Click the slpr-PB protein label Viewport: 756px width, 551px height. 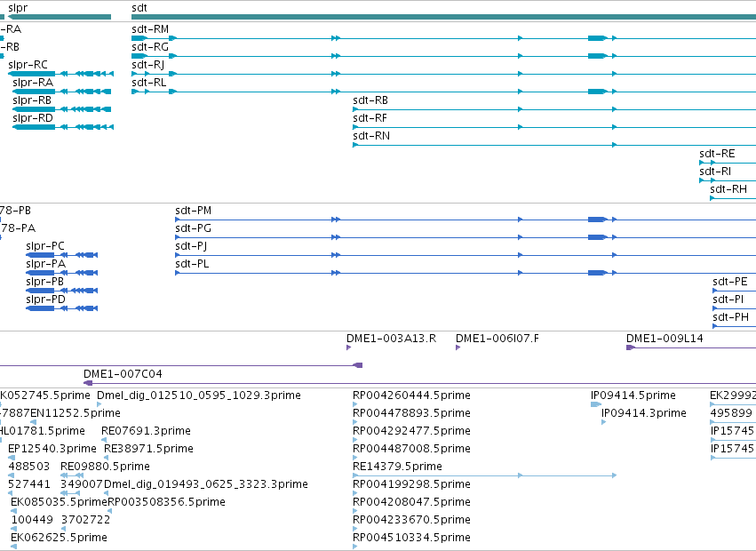[44, 282]
